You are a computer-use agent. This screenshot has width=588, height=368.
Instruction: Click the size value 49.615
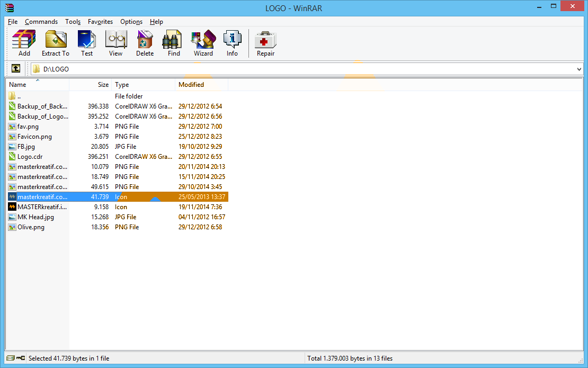tap(100, 187)
